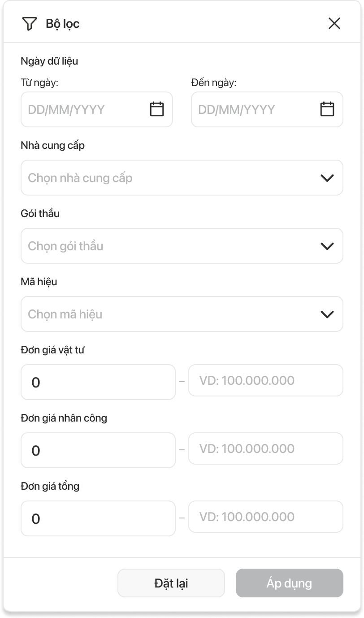Open the Gói thầu dropdown

[170, 246]
